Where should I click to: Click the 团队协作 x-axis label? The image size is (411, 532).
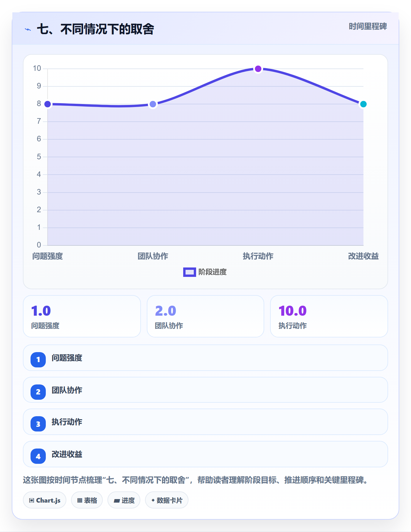(x=153, y=256)
